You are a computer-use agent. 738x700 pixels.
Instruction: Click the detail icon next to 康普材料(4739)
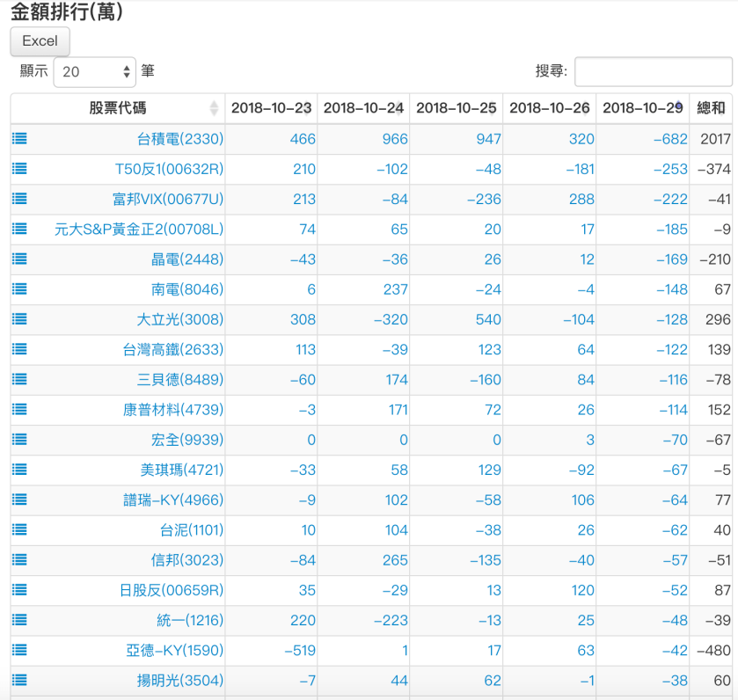(x=18, y=409)
